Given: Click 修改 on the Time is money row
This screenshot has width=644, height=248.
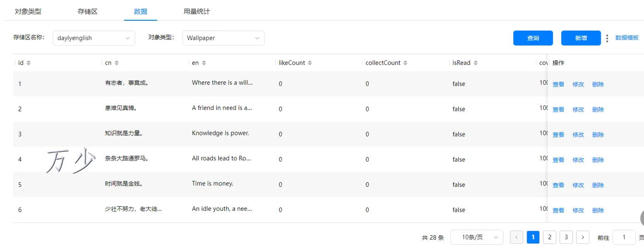Looking at the screenshot, I should point(578,185).
